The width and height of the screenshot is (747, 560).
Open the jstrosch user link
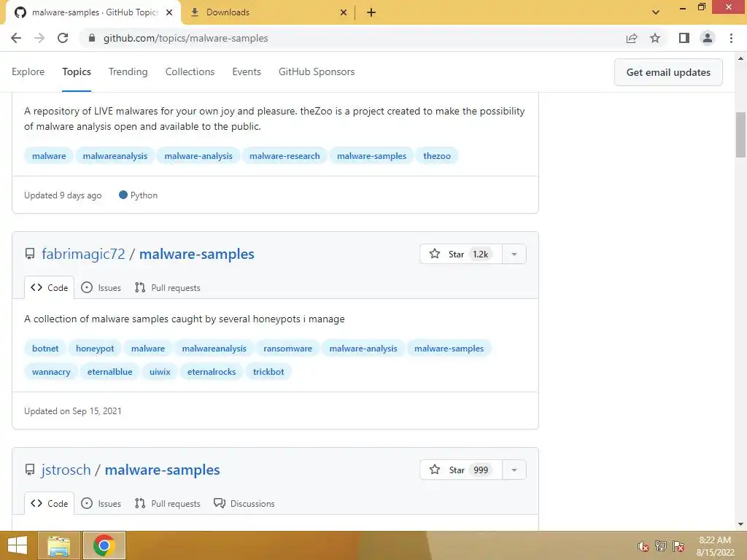(66, 470)
